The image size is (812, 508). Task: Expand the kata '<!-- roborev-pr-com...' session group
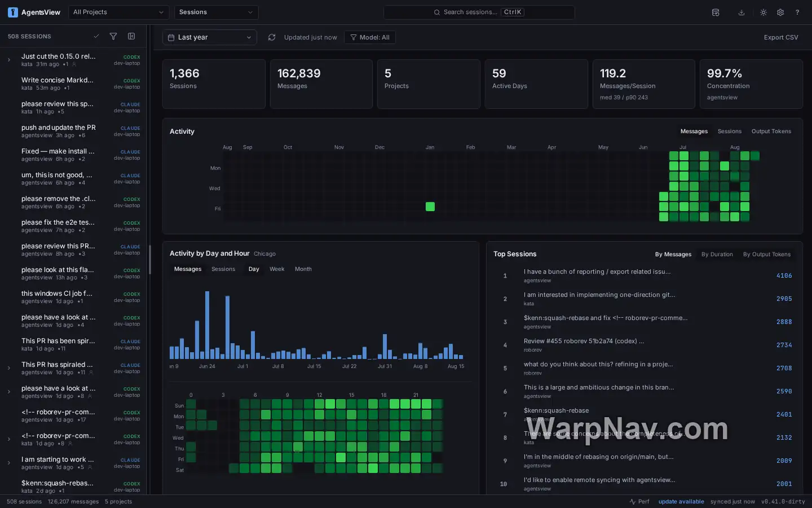(x=9, y=439)
